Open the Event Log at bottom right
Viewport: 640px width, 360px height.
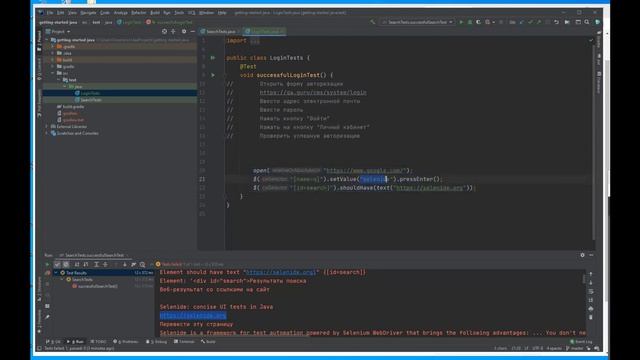coord(581,342)
